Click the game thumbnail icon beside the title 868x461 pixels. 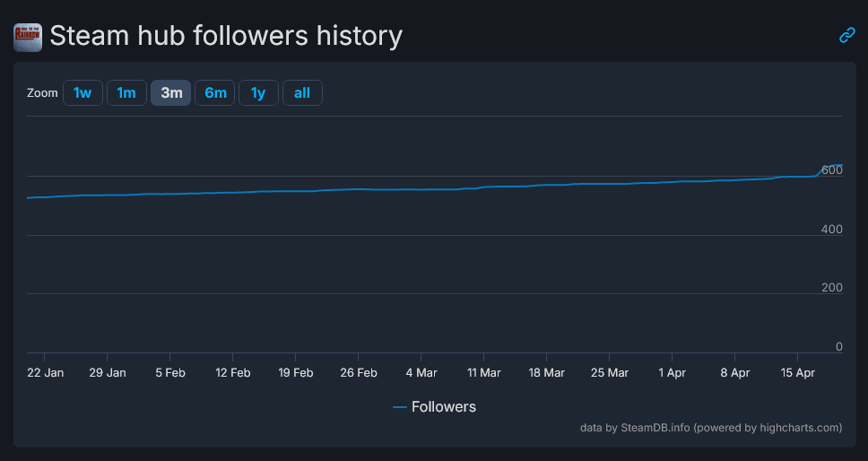tap(28, 37)
